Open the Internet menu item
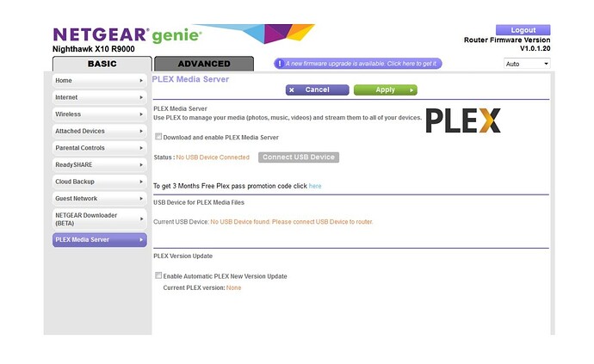Viewport: 594px width, 364px height. [100, 97]
